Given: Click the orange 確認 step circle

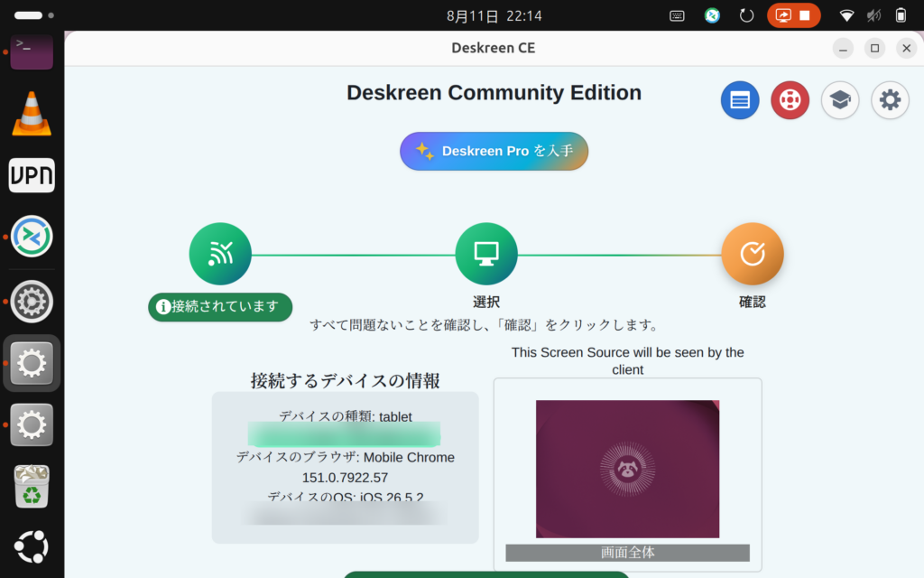Looking at the screenshot, I should pyautogui.click(x=753, y=254).
